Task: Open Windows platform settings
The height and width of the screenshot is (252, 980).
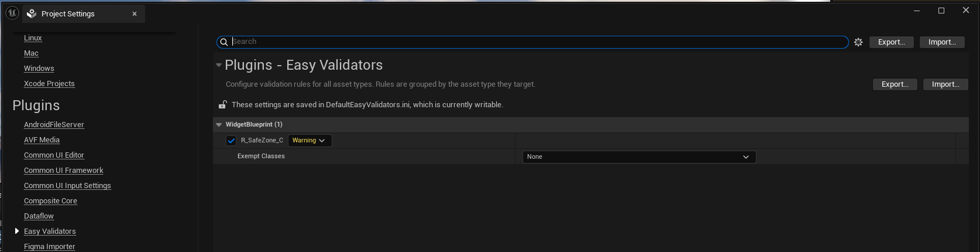Action: click(x=39, y=69)
